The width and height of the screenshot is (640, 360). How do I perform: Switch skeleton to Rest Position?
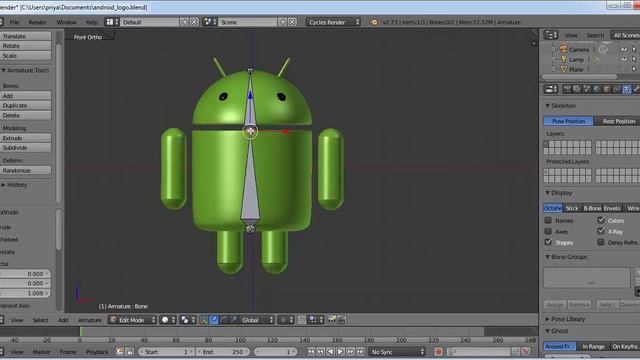tap(618, 121)
